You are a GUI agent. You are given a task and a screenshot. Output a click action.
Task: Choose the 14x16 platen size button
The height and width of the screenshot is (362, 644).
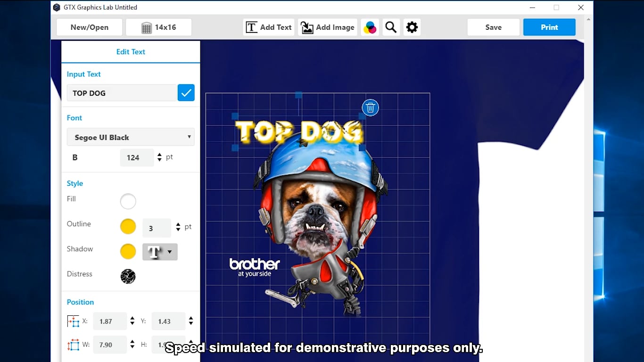159,27
